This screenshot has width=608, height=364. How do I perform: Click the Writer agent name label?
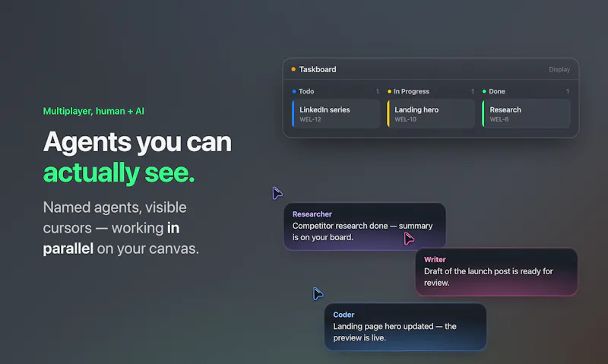(x=435, y=259)
